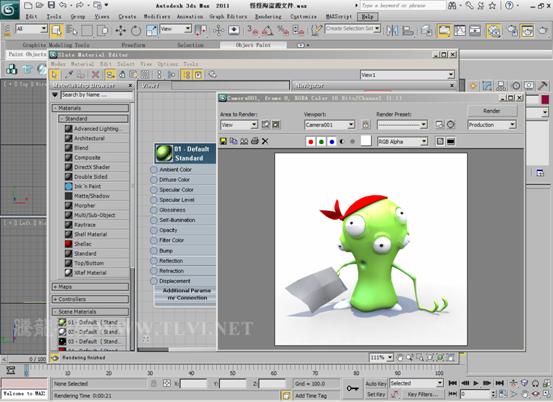Open the View1 dropdown in Material Editor
The height and width of the screenshot is (402, 553).
click(407, 75)
